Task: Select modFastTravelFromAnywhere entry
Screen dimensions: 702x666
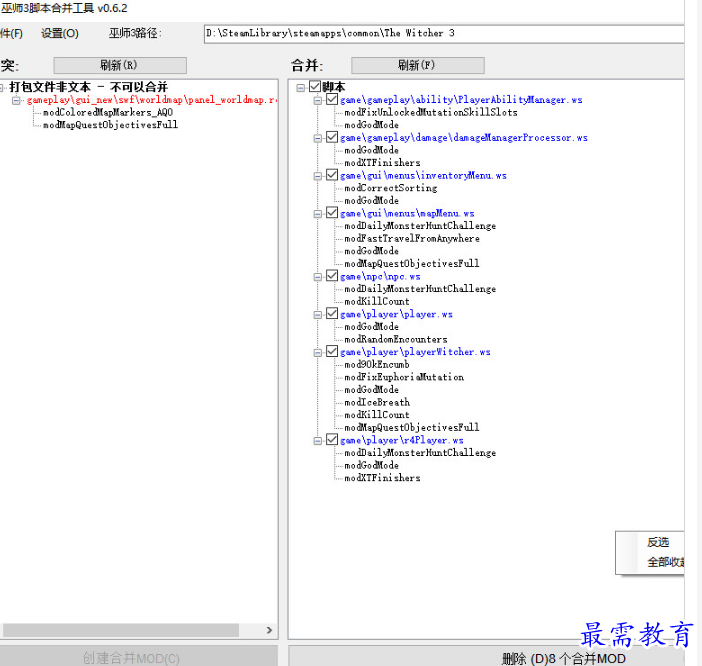Action: pos(412,239)
